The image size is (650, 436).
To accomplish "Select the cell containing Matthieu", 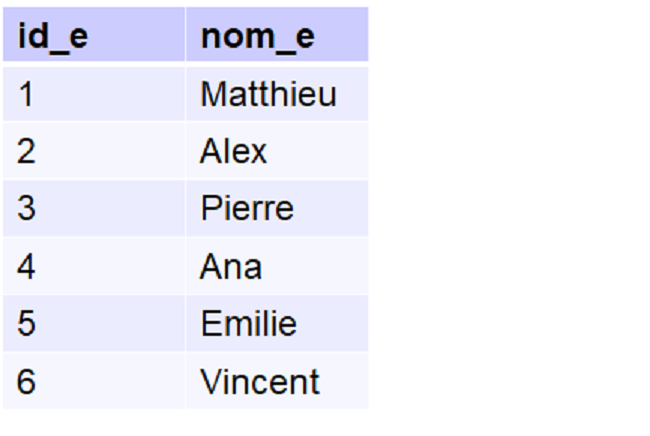I will coord(268,94).
